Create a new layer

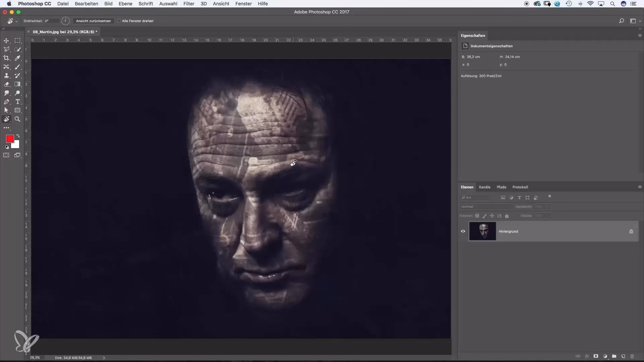click(x=623, y=356)
